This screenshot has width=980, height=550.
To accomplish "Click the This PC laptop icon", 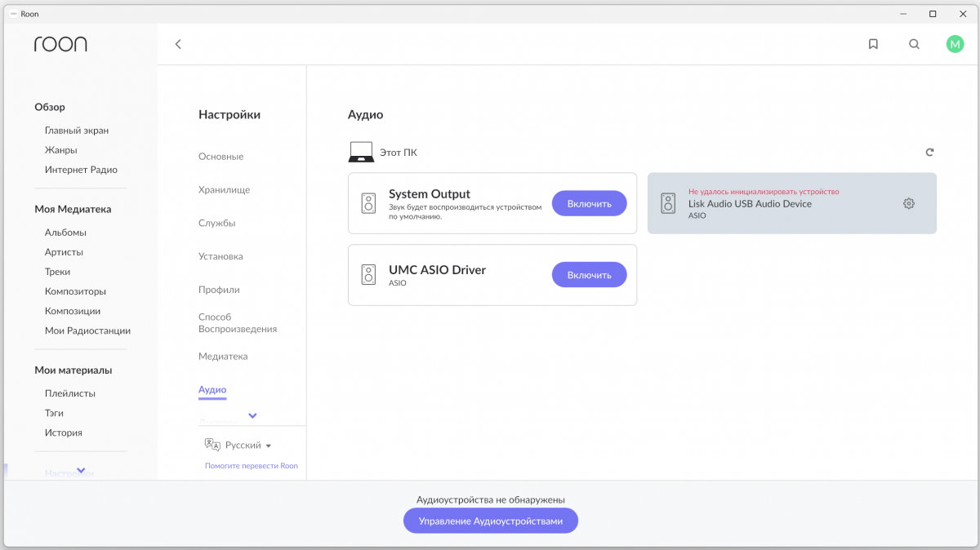I will pyautogui.click(x=361, y=153).
